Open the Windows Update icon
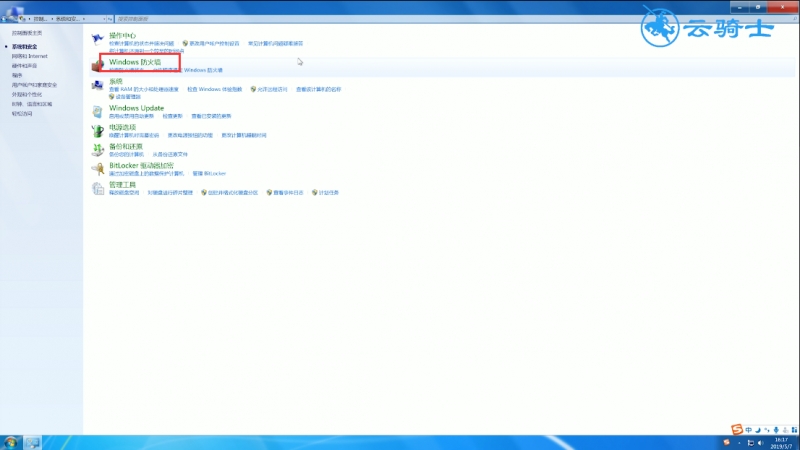 tap(97, 112)
